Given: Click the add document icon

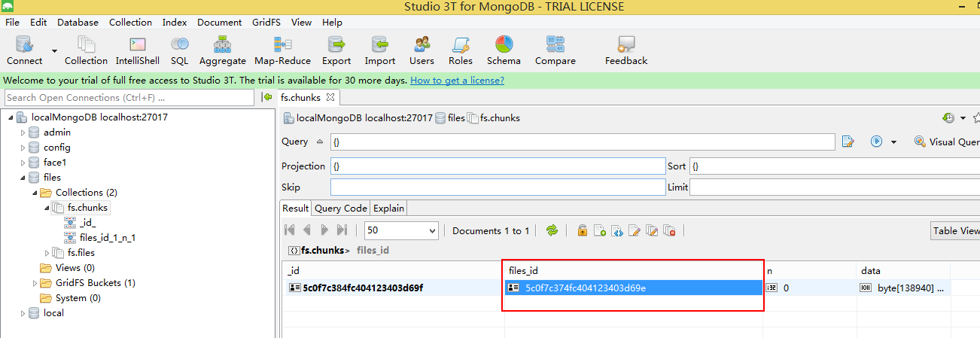Looking at the screenshot, I should point(599,230).
